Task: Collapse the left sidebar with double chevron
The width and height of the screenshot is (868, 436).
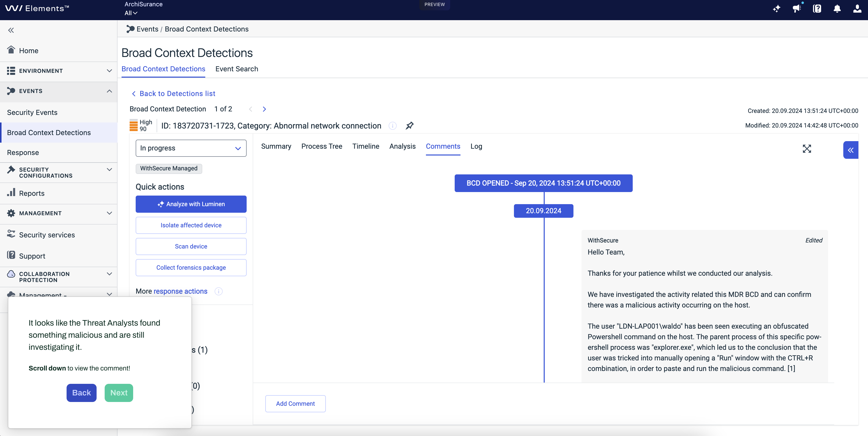Action: coord(11,30)
